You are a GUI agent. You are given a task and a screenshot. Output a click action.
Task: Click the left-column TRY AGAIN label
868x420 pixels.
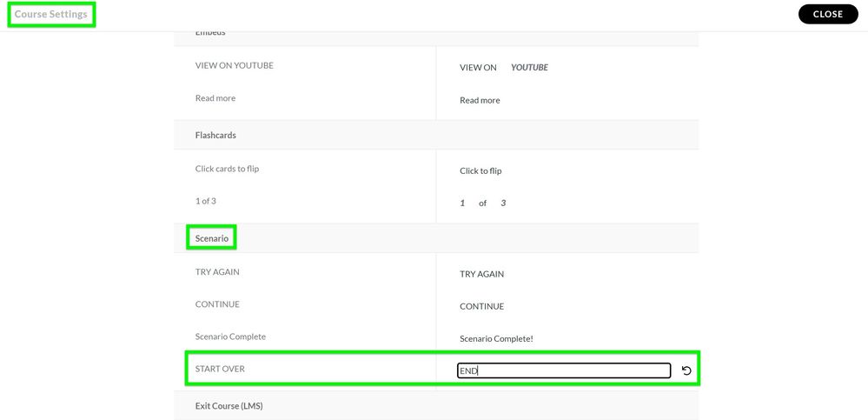pos(217,272)
